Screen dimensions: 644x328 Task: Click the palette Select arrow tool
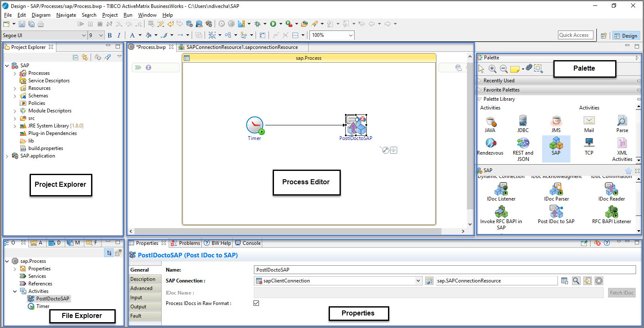pos(481,69)
